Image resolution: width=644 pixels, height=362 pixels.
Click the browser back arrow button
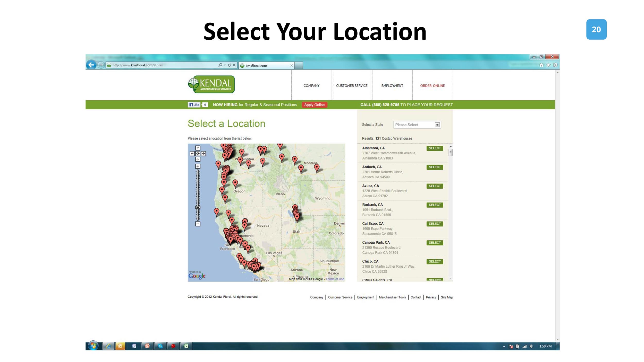91,65
